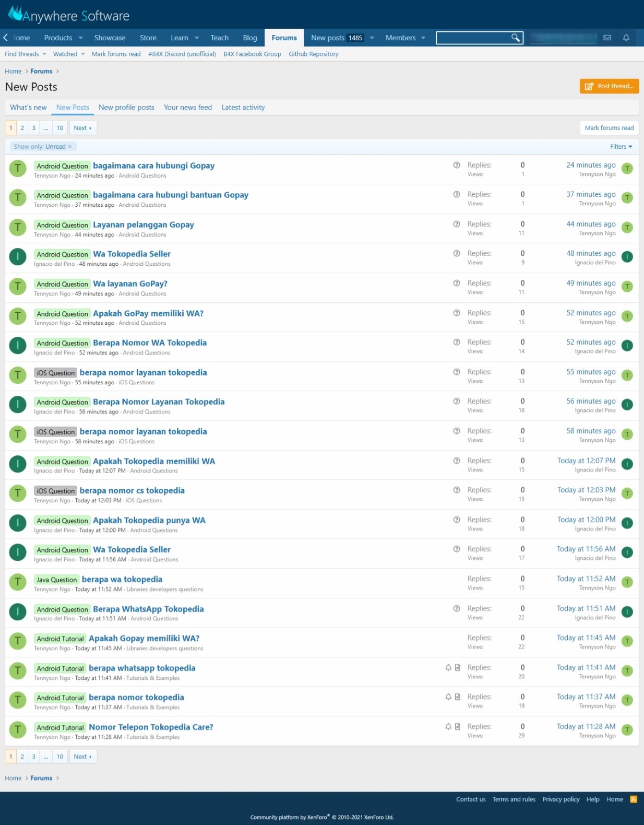Click avatar beside 'Apakah Gopay memiliki WA?' tutorial

18,641
